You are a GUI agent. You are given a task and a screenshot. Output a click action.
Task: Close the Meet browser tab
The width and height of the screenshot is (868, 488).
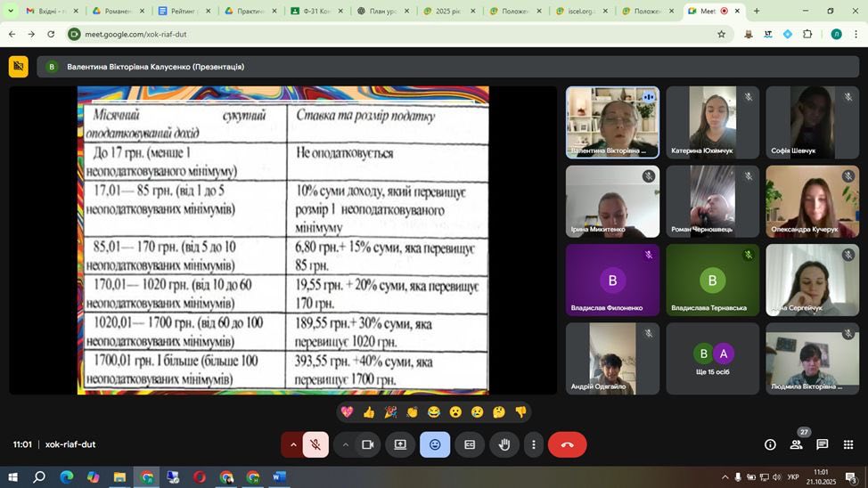click(737, 11)
